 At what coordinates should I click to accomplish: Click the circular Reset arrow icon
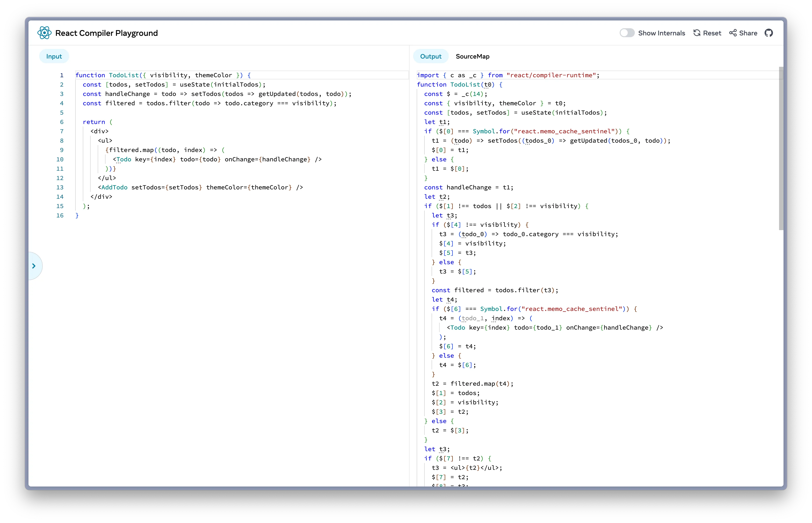(697, 32)
